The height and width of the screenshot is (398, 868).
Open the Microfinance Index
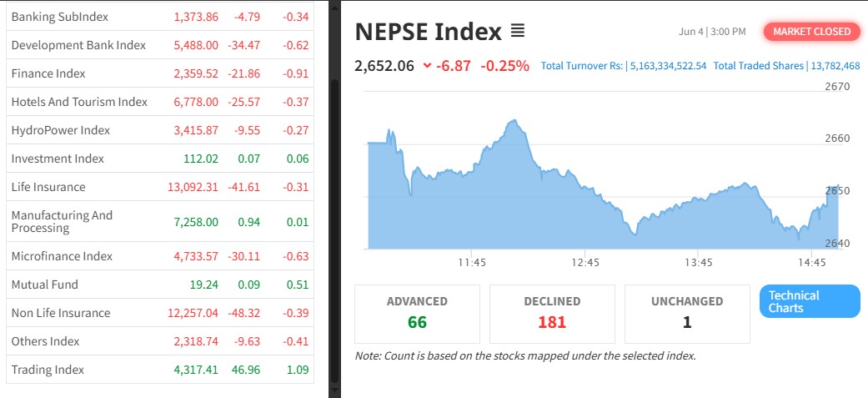coord(62,256)
